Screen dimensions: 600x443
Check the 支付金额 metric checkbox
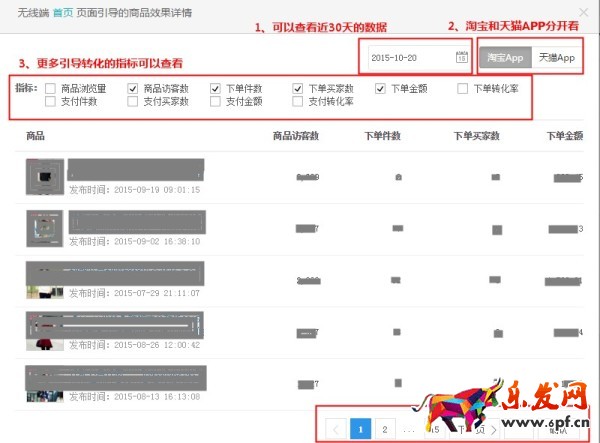(215, 102)
